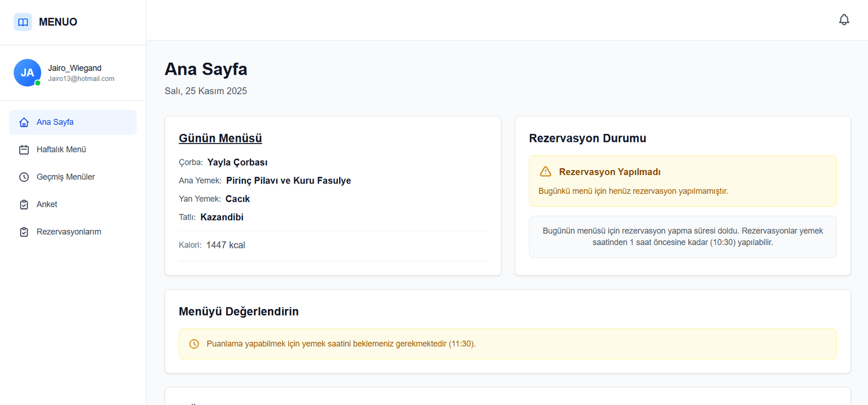Click the clipboard icon next to Anket
The height and width of the screenshot is (405, 868).
(x=24, y=204)
